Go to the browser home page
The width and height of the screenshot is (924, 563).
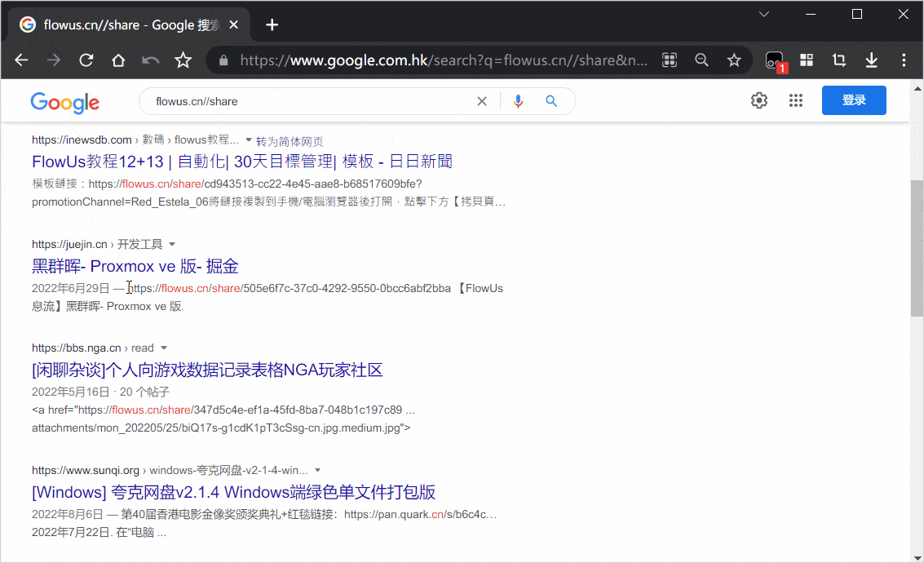[118, 60]
